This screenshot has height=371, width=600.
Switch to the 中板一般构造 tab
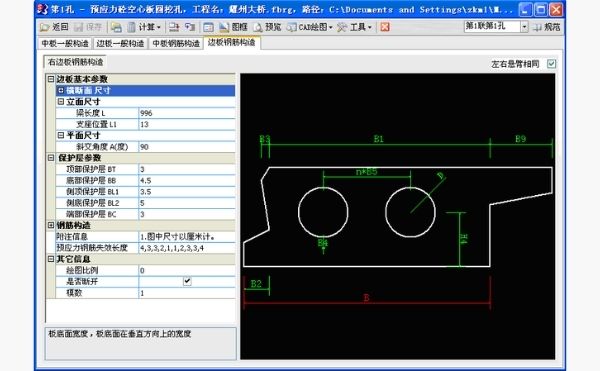(x=65, y=43)
